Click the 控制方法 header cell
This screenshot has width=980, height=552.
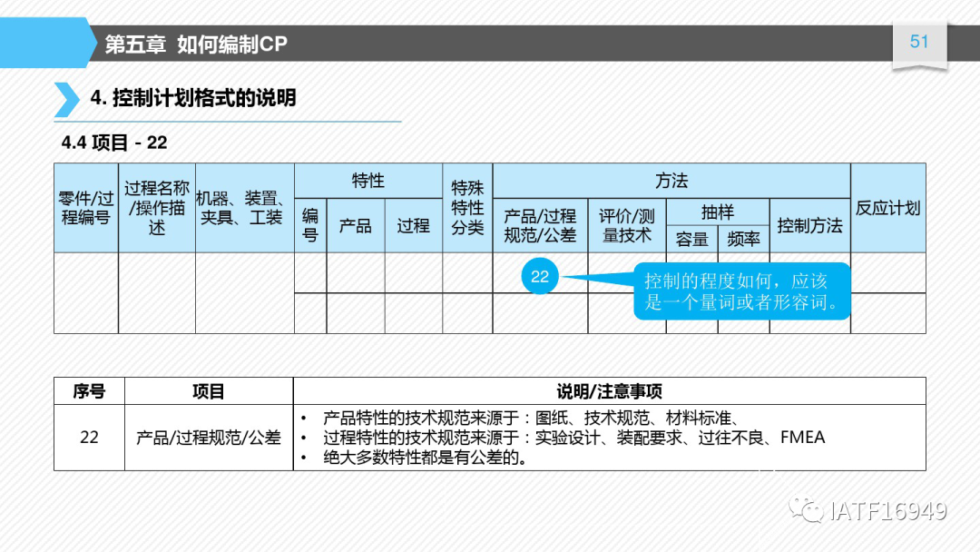(x=810, y=226)
